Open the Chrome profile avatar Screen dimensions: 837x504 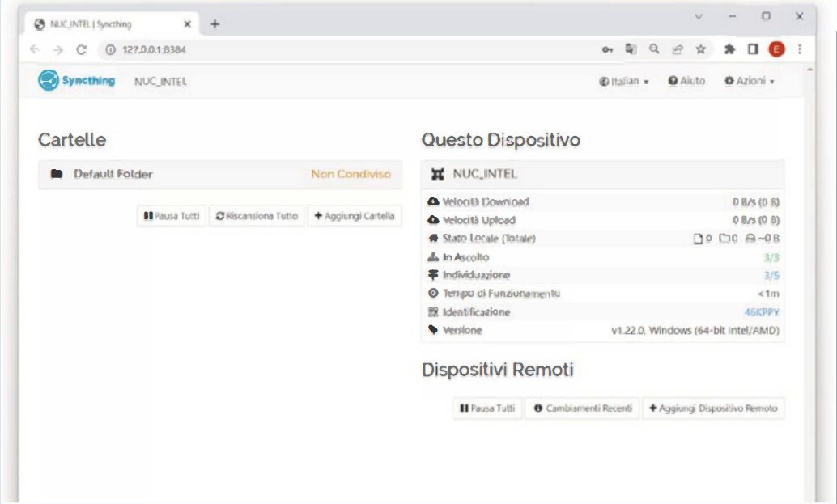776,49
